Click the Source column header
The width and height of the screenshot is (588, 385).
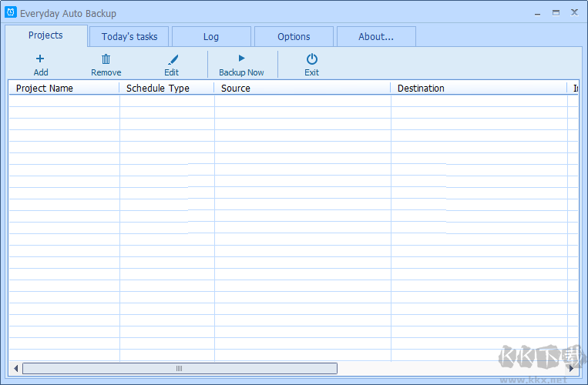(302, 89)
